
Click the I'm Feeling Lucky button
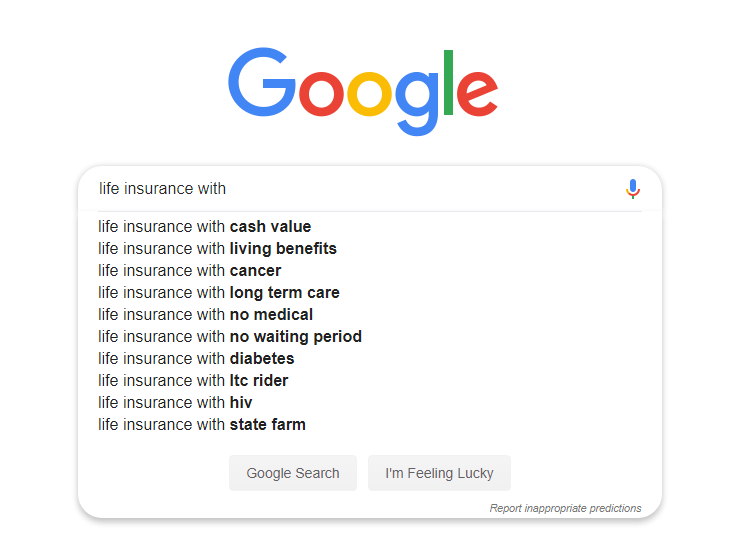(439, 473)
